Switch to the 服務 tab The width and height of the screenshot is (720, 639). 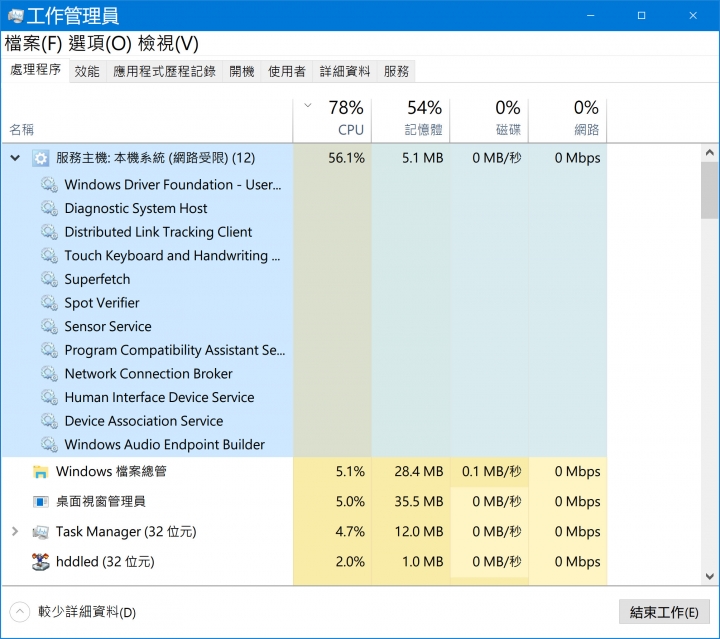point(396,72)
